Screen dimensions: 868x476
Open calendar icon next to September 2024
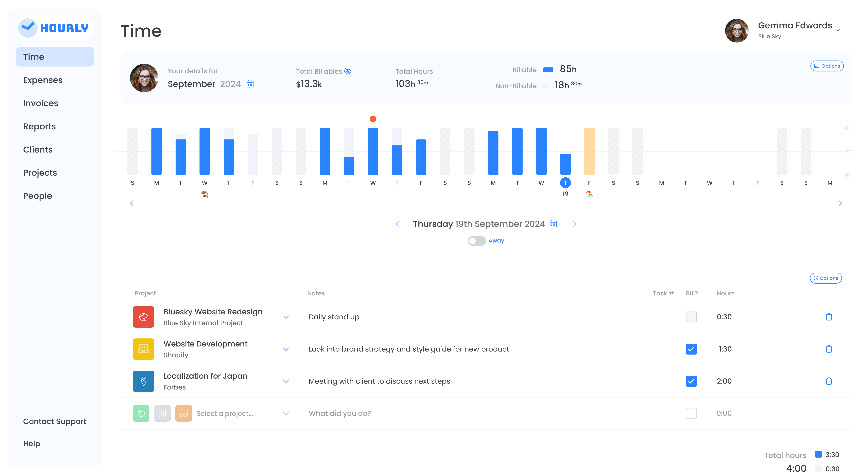(250, 84)
